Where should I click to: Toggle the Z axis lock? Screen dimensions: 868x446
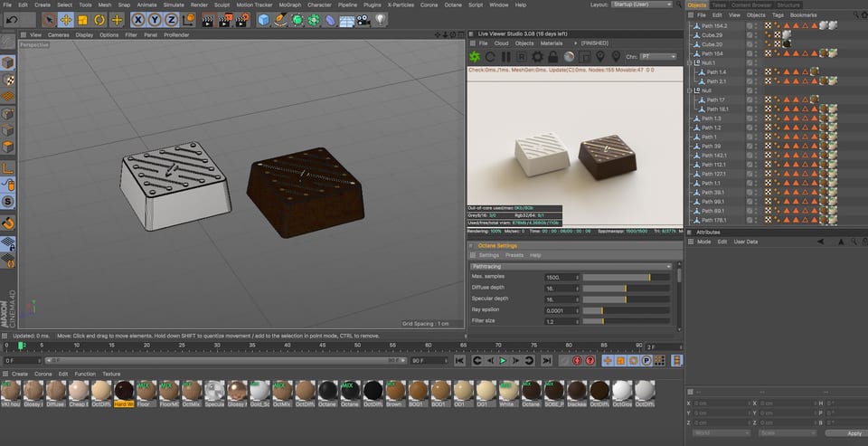point(172,19)
